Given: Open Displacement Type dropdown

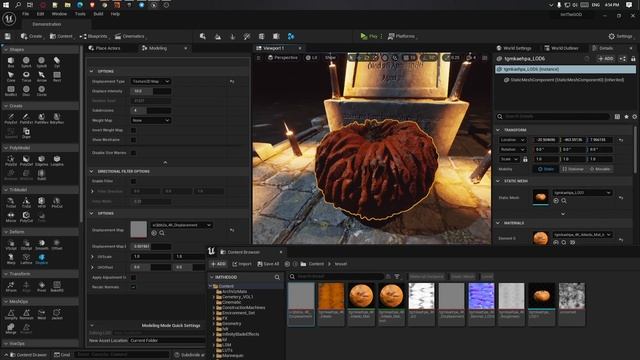Looking at the screenshot, I should 151,82.
